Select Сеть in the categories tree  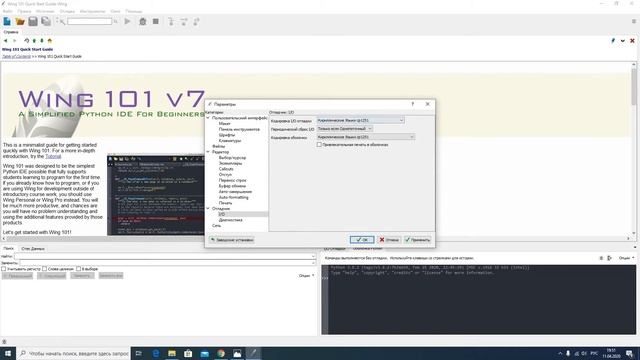[x=216, y=226]
